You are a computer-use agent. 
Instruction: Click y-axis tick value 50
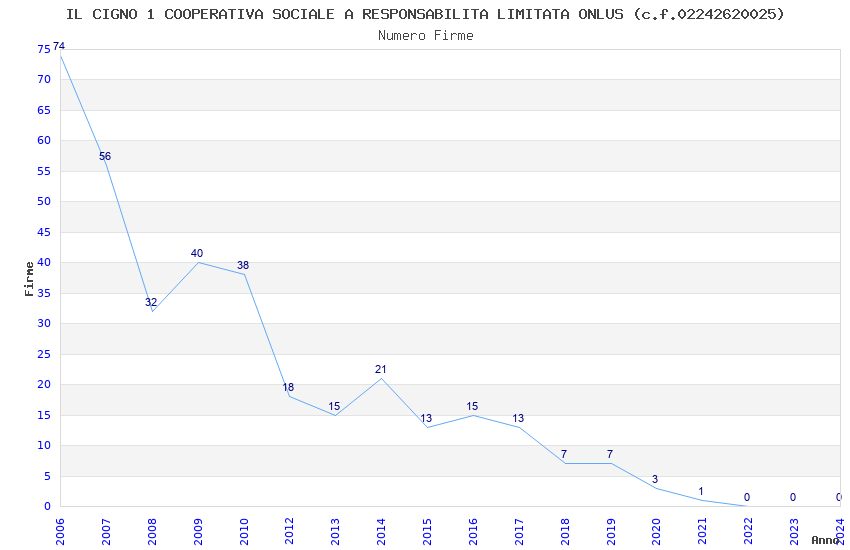44,201
